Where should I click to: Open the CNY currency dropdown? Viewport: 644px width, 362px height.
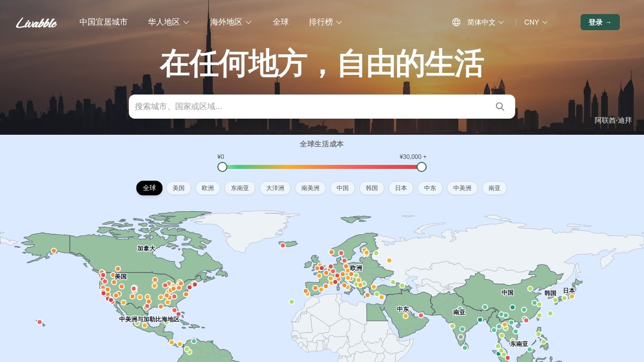535,22
